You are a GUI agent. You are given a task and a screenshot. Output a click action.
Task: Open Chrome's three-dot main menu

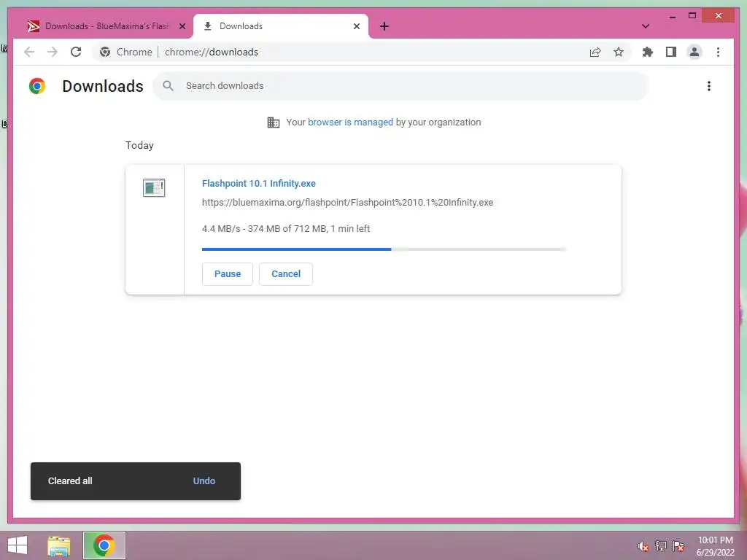tap(718, 52)
